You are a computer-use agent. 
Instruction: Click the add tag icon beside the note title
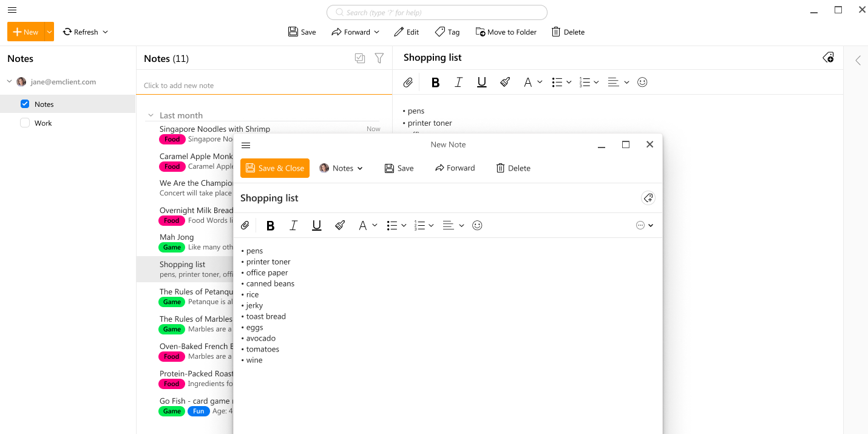pos(648,198)
